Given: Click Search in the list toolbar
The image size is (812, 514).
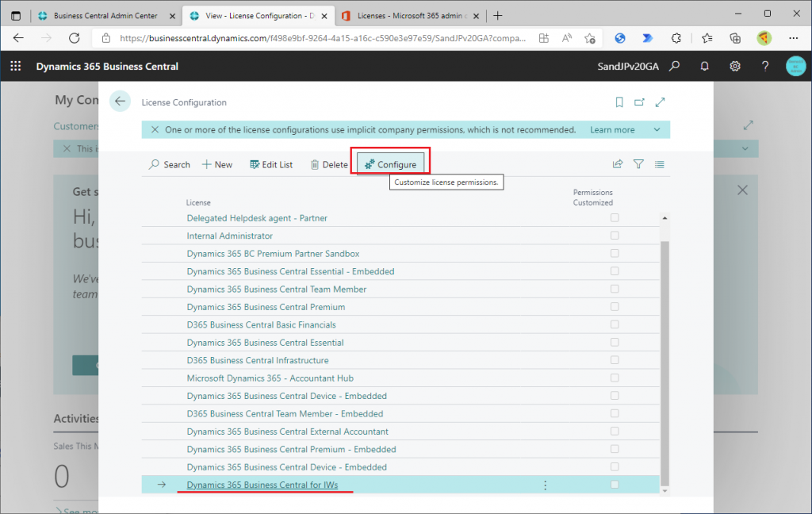Looking at the screenshot, I should click(170, 165).
